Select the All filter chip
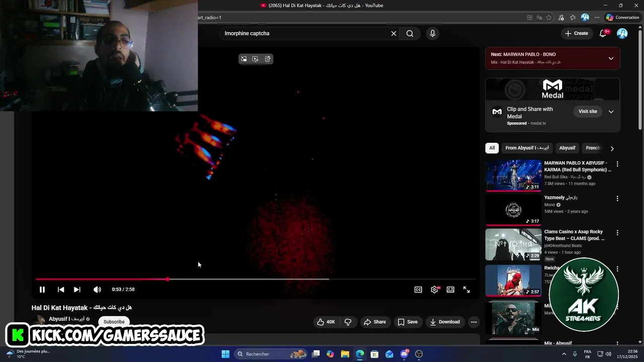This screenshot has height=362, width=644. [492, 148]
